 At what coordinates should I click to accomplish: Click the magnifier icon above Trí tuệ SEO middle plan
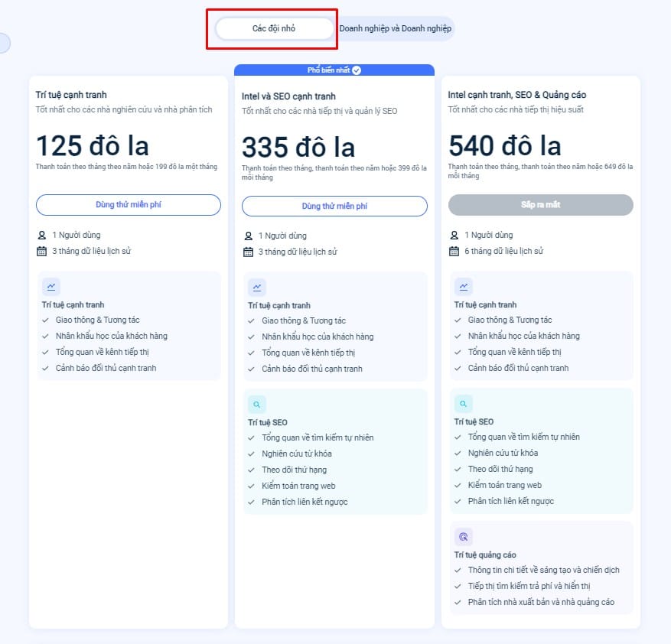pyautogui.click(x=256, y=403)
